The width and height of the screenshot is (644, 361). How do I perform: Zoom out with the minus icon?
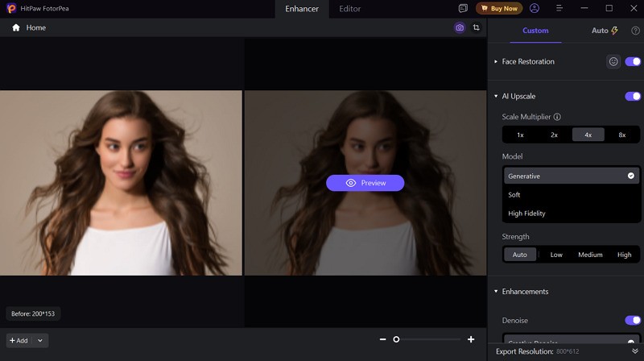pos(383,339)
